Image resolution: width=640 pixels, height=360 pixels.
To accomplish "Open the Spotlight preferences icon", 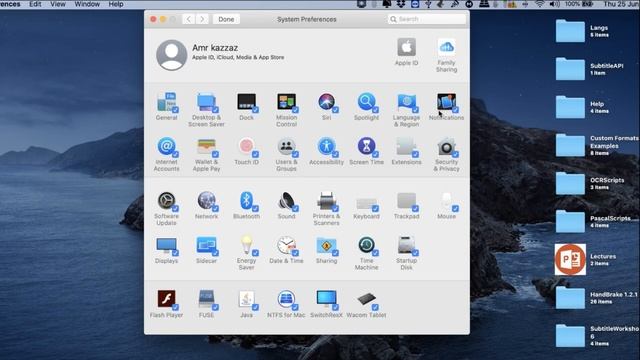I will (367, 102).
